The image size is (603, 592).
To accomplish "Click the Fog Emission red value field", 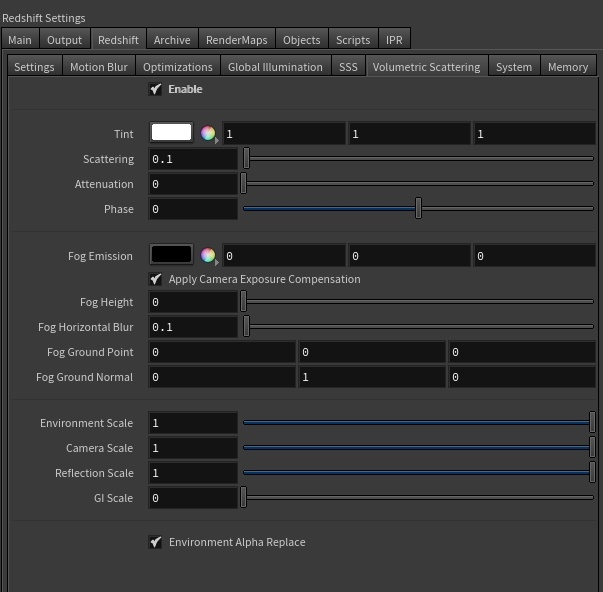I will [x=284, y=255].
